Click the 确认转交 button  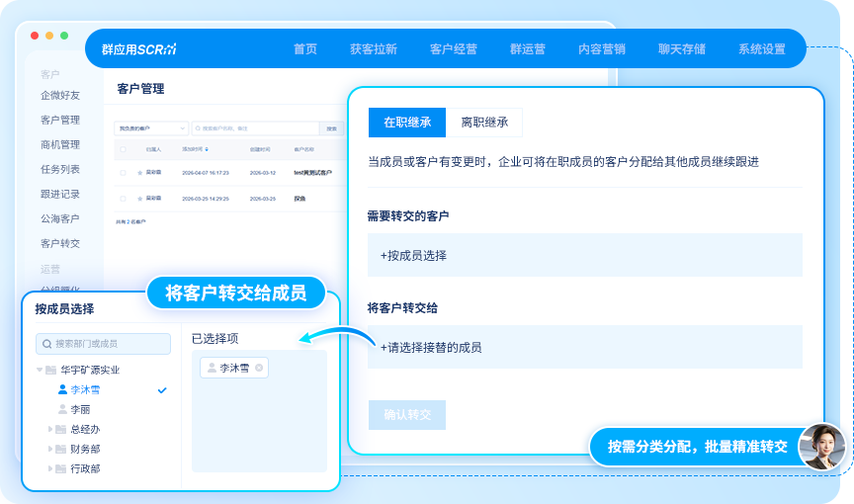pos(407,415)
